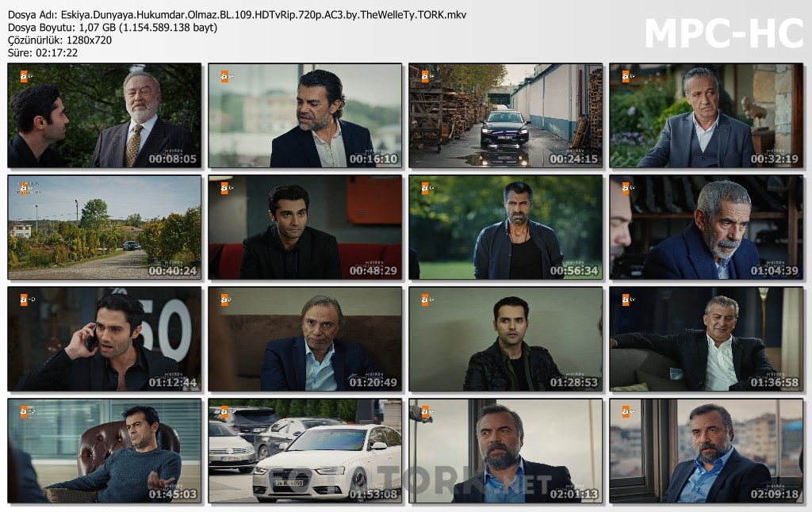Select the thumbnail timestamped 00:48:29
The width and height of the screenshot is (812, 512).
pyautogui.click(x=305, y=227)
